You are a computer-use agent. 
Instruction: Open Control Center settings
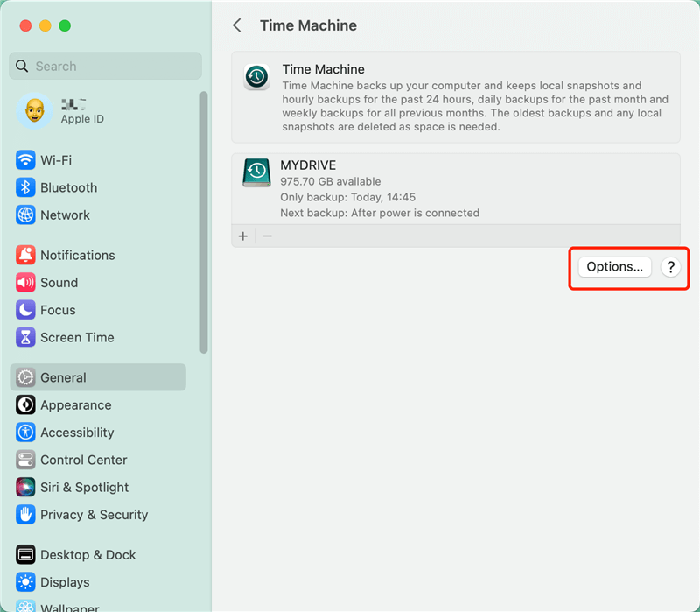tap(83, 460)
